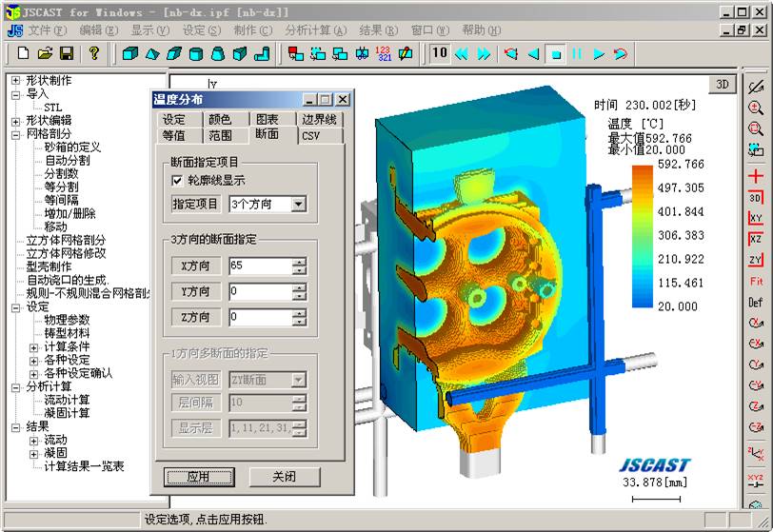Switch to XY plane view icon
The height and width of the screenshot is (532, 773).
756,217
